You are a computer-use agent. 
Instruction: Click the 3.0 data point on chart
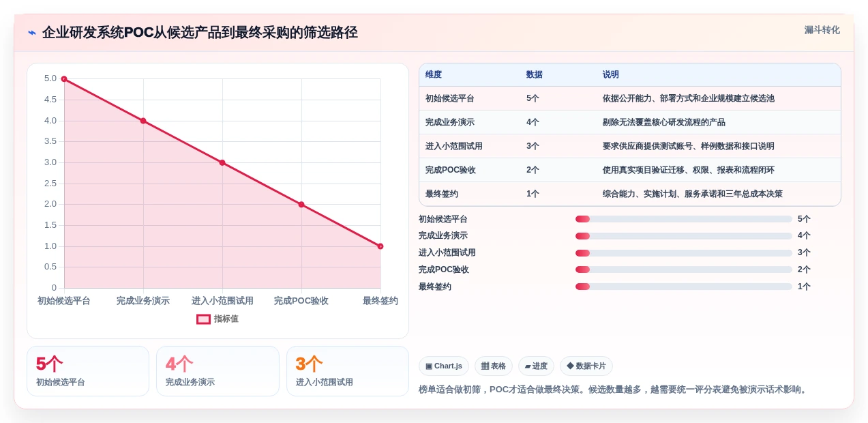click(x=222, y=162)
